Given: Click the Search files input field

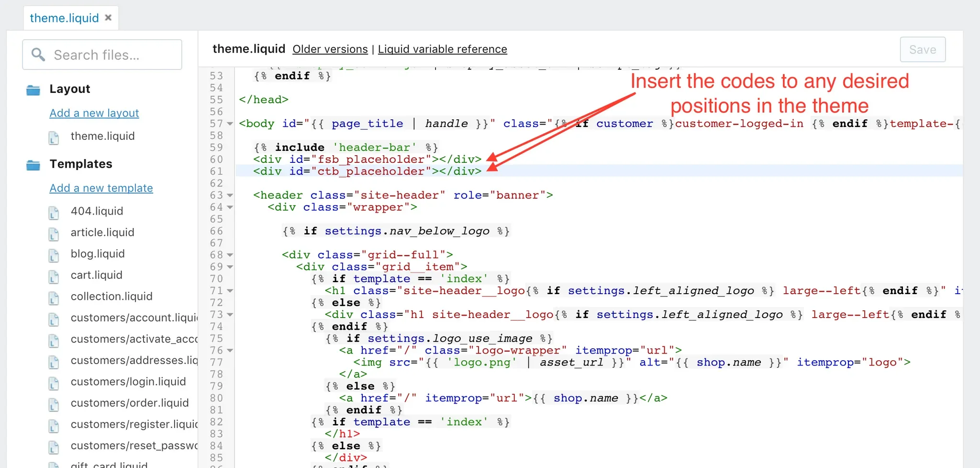Looking at the screenshot, I should coord(102,55).
